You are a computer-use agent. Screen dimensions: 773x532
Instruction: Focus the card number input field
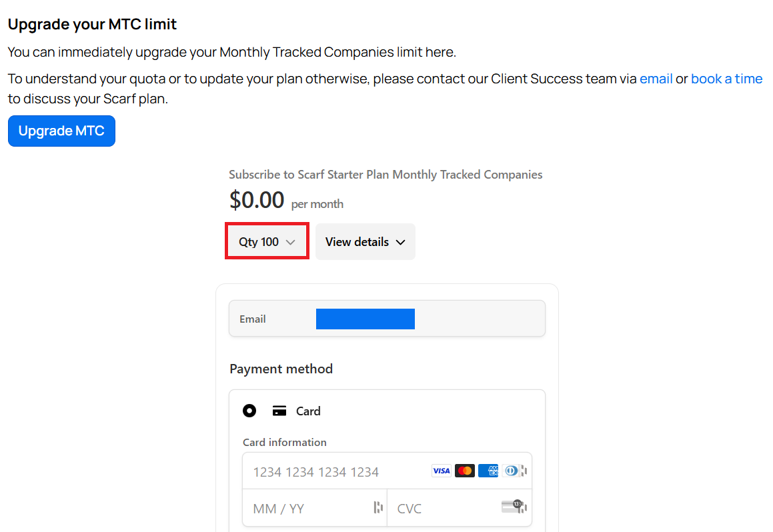(x=333, y=472)
